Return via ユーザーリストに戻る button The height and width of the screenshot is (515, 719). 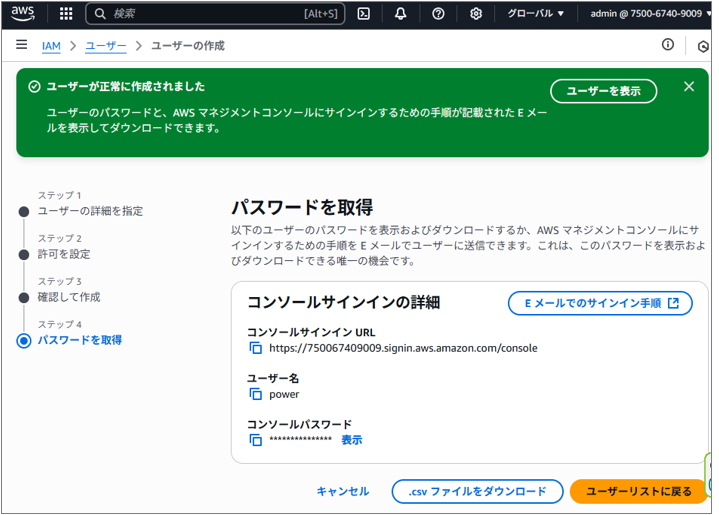tap(639, 491)
